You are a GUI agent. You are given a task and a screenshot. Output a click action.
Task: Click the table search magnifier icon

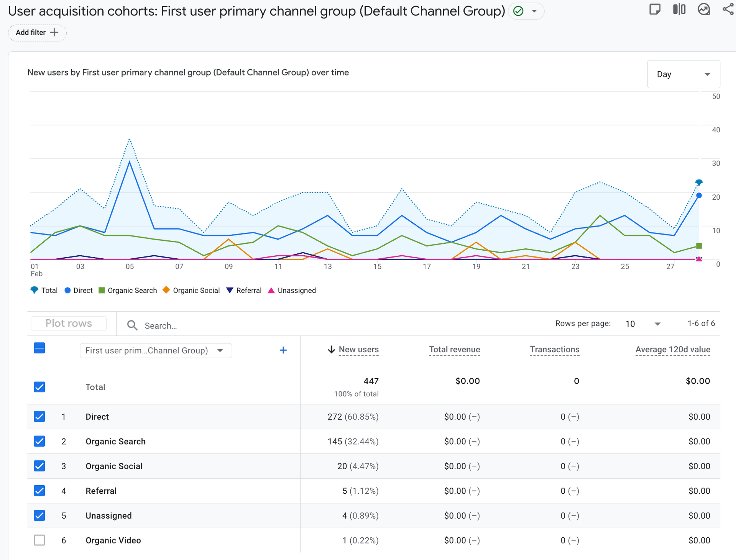(x=132, y=325)
